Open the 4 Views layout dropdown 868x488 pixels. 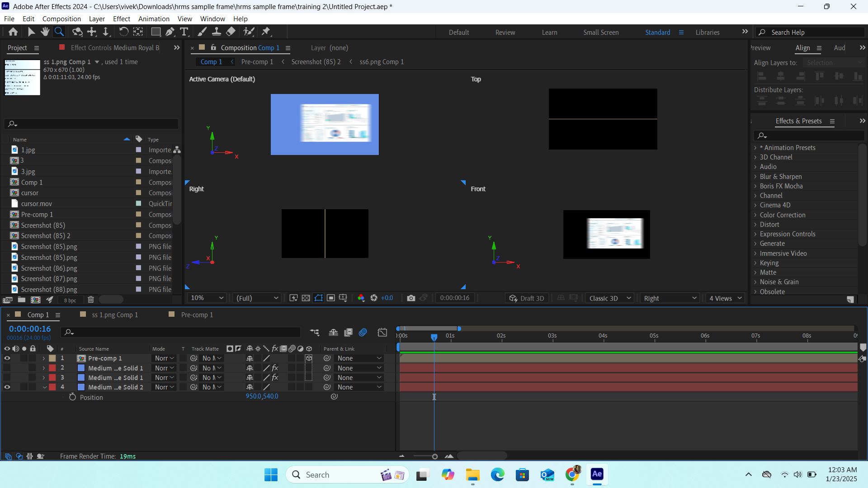pos(724,298)
